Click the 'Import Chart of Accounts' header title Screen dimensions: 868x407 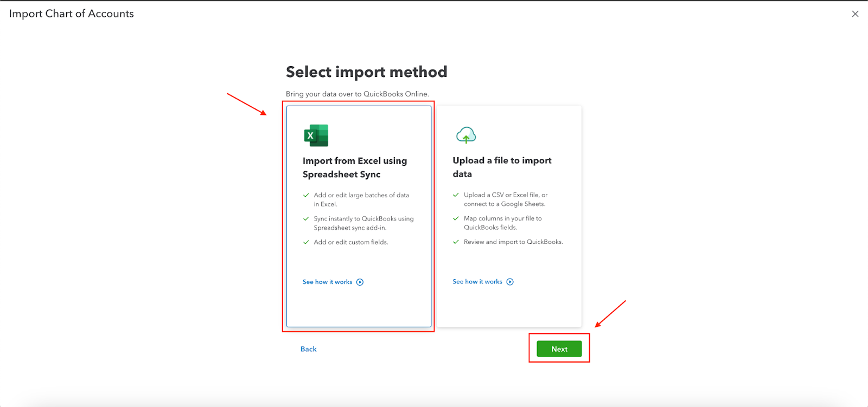coord(72,14)
